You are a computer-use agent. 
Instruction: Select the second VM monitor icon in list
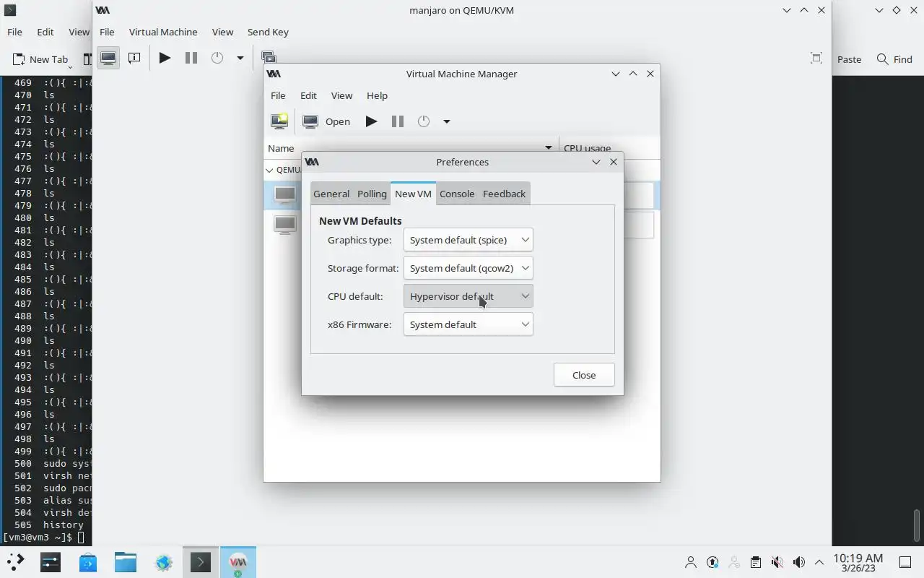click(285, 225)
